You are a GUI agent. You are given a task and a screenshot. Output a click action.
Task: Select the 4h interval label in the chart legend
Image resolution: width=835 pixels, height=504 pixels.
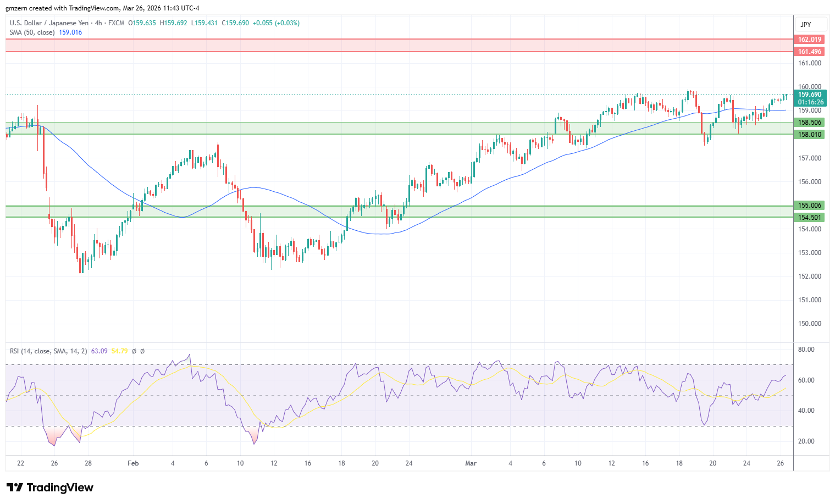coord(98,23)
